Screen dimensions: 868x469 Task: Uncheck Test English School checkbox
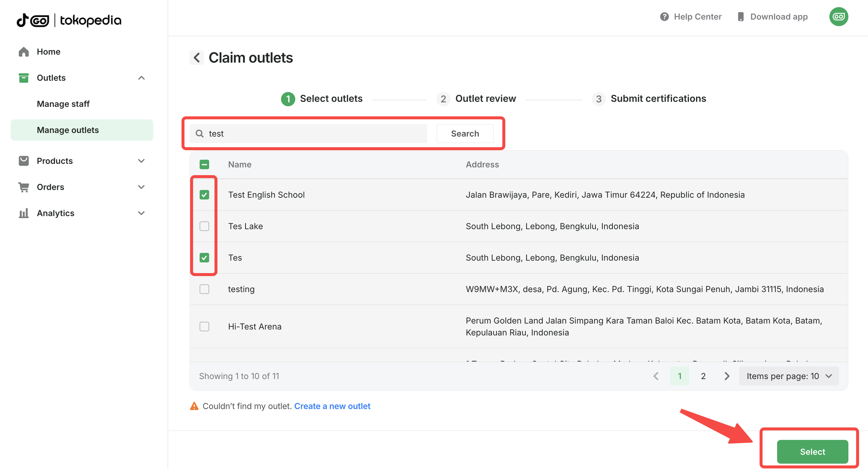coord(204,195)
